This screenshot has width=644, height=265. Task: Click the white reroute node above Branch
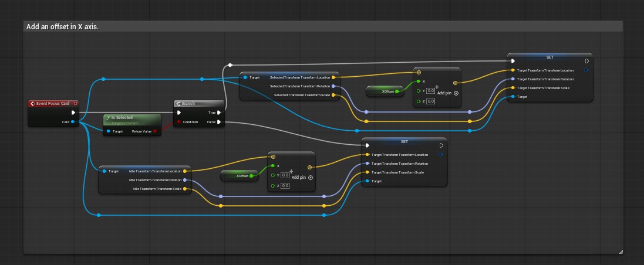[x=230, y=65]
